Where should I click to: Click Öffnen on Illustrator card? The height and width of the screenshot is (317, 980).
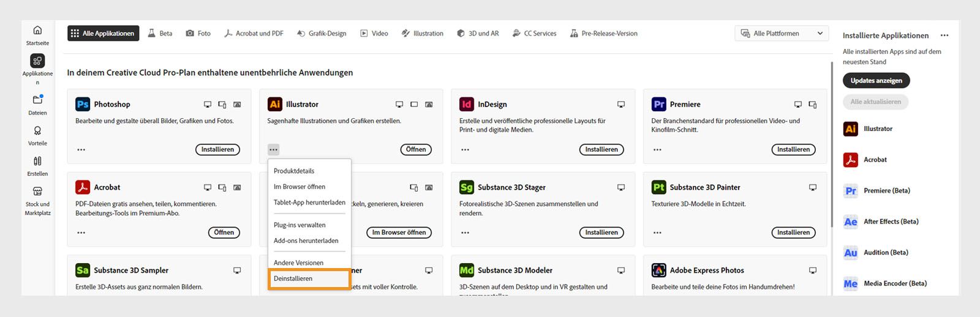point(416,149)
